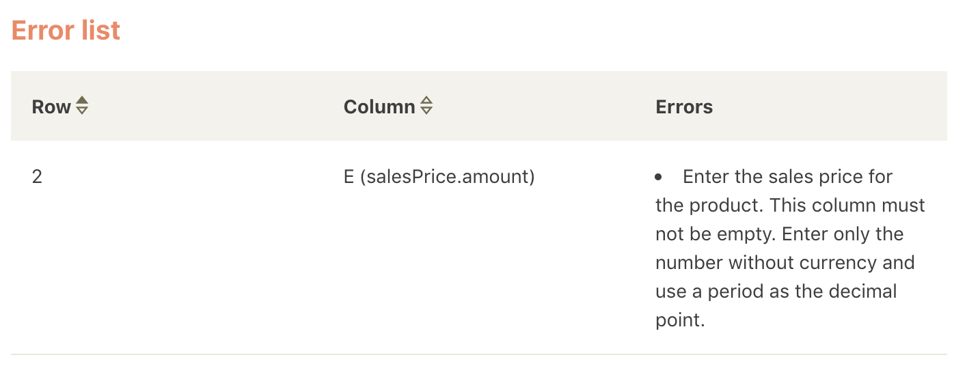Select the Column header label

pyautogui.click(x=379, y=107)
